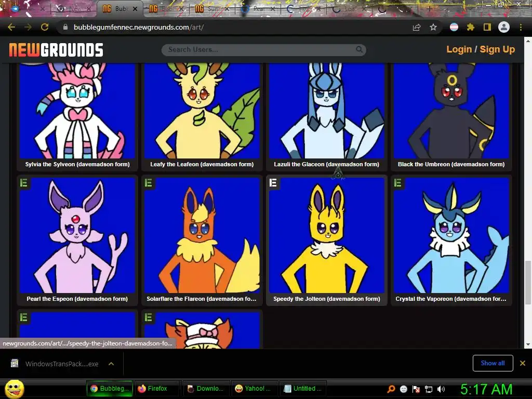Open the Espeon artwork thumbnail
The height and width of the screenshot is (399, 532).
tap(77, 235)
